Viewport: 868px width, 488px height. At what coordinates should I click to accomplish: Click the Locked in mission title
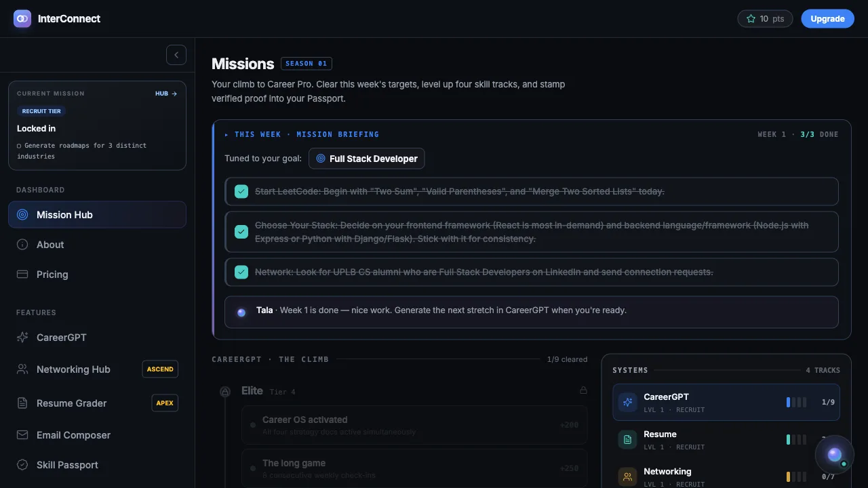37,128
